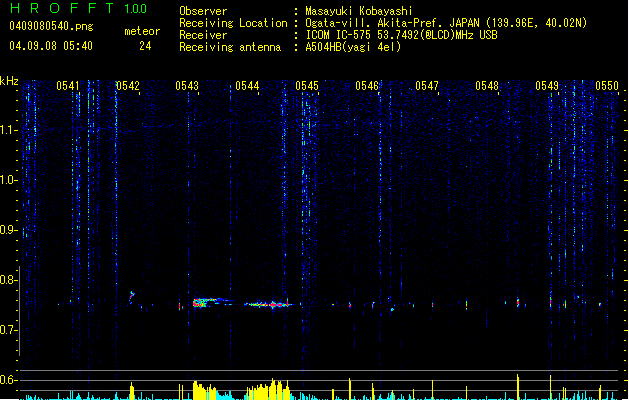The height and width of the screenshot is (400, 629).
Task: Click the 1.1 kHz axis tick label
Action: [8, 130]
